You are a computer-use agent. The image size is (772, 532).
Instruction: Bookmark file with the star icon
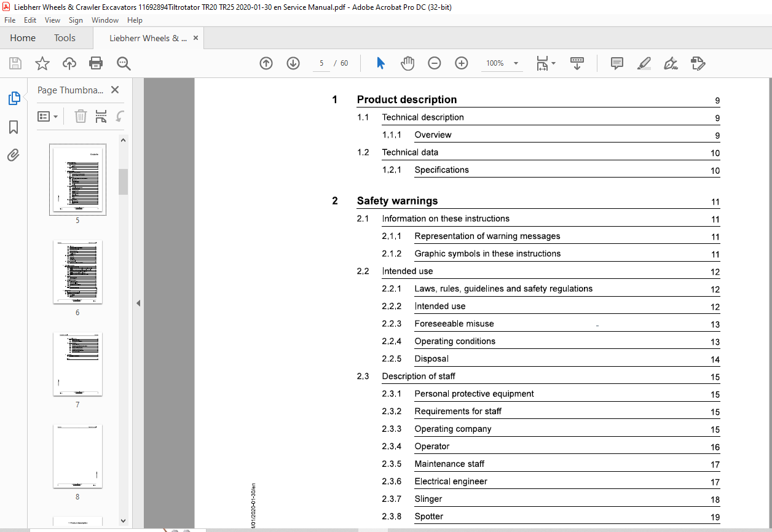42,63
